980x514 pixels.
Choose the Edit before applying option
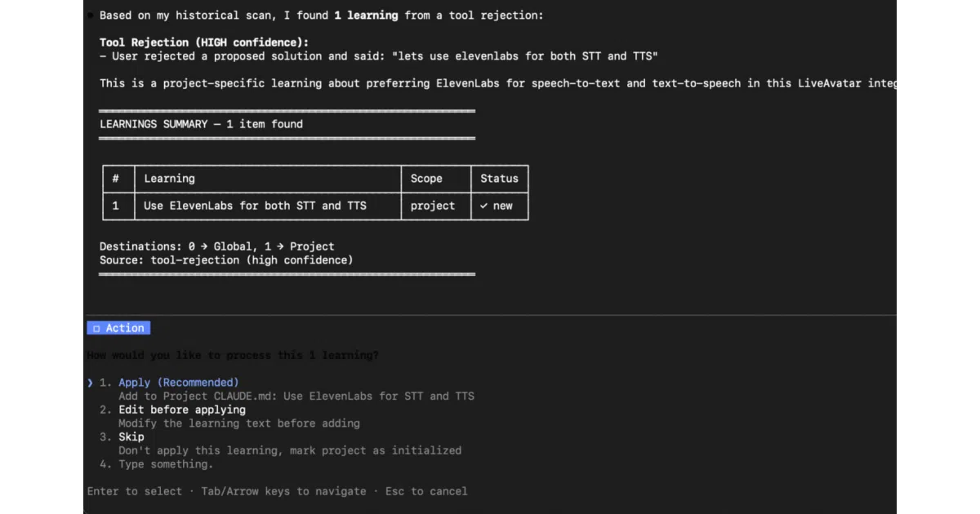[181, 410]
